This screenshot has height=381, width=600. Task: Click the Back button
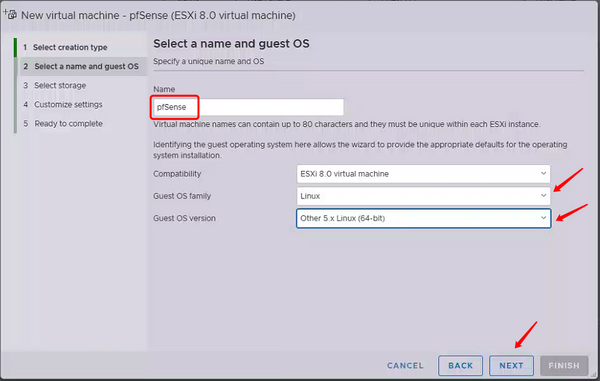click(x=460, y=366)
